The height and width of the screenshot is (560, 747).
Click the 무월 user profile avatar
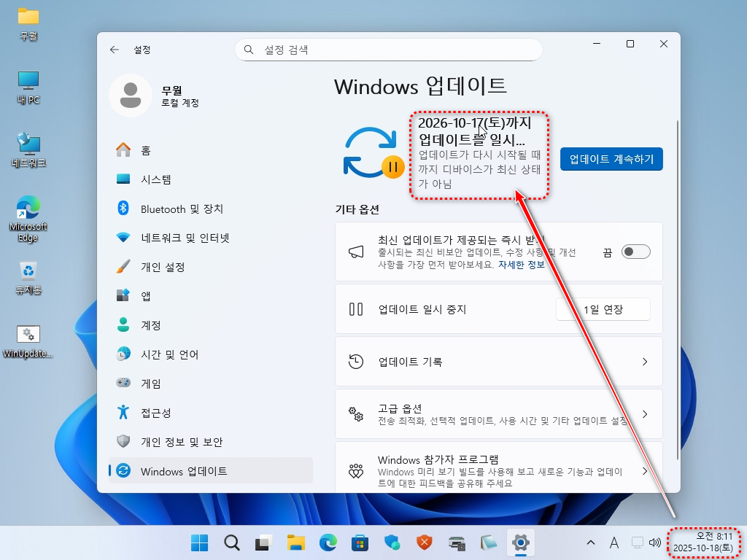(131, 96)
